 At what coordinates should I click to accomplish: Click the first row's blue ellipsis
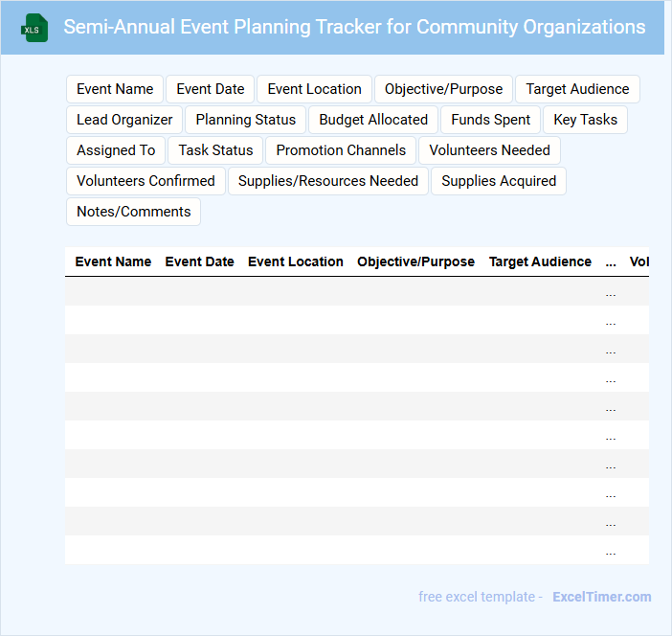click(x=611, y=295)
